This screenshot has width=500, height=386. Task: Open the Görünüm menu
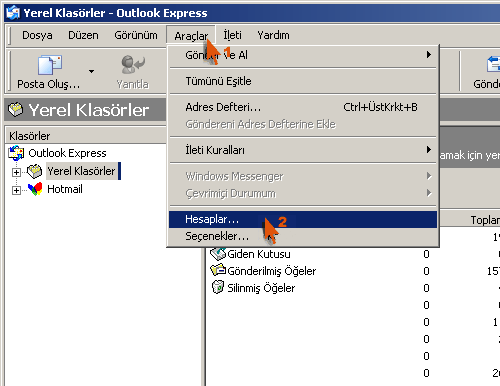pos(136,35)
